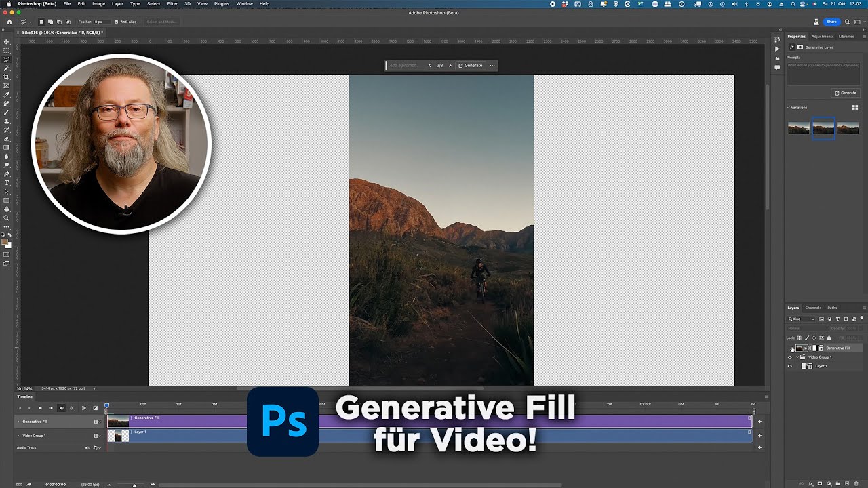The width and height of the screenshot is (868, 488).
Task: Switch to the Channels tab
Action: [813, 308]
